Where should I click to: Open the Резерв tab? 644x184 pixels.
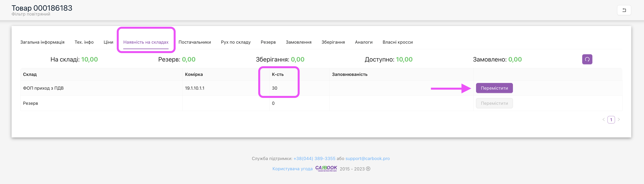click(268, 42)
